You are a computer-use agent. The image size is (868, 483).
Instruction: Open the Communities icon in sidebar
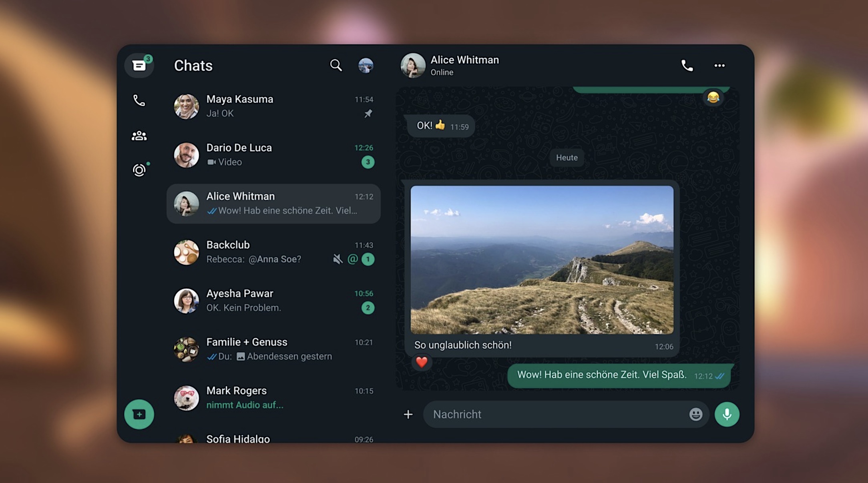139,136
